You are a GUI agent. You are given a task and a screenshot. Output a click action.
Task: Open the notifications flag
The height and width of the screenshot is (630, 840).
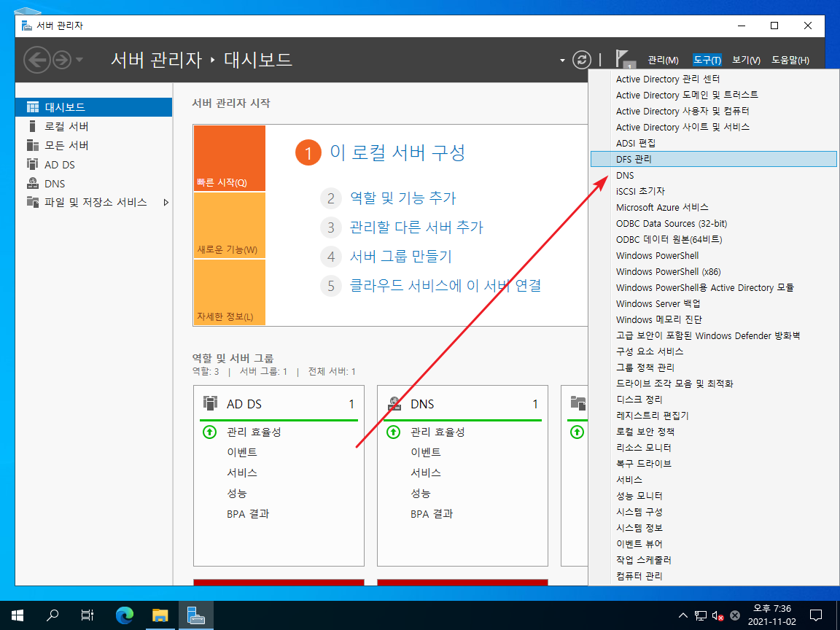click(624, 60)
